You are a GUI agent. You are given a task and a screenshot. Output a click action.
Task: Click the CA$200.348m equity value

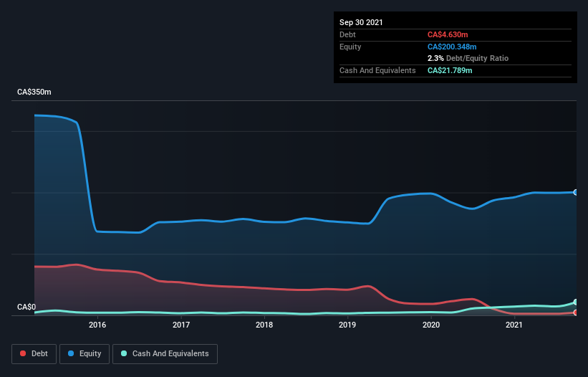point(452,47)
